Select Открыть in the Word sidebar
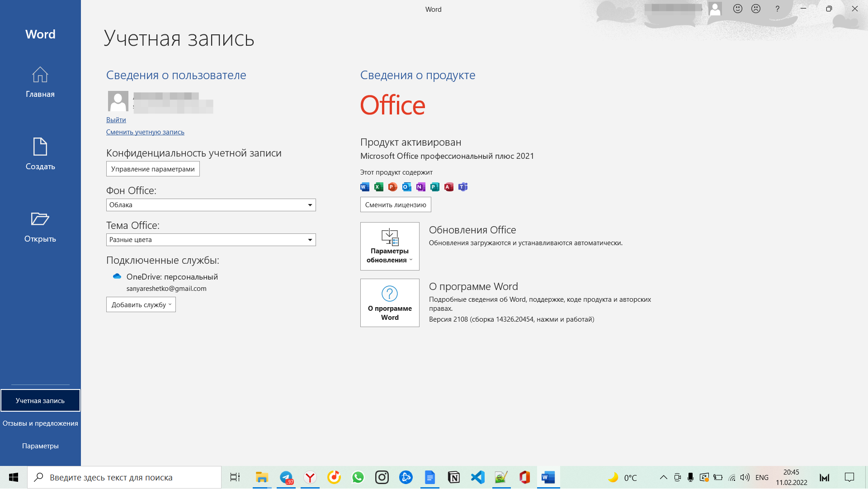 tap(40, 227)
